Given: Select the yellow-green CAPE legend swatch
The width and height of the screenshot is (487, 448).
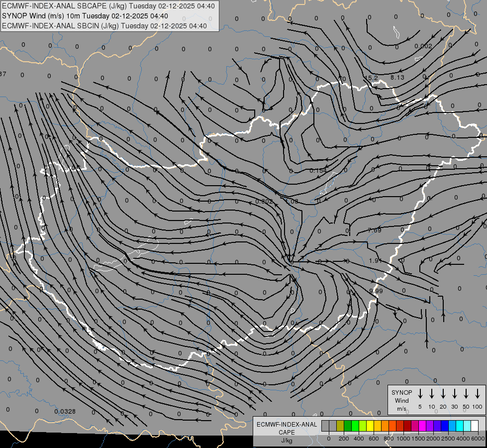Looking at the screenshot, I should point(363,426).
